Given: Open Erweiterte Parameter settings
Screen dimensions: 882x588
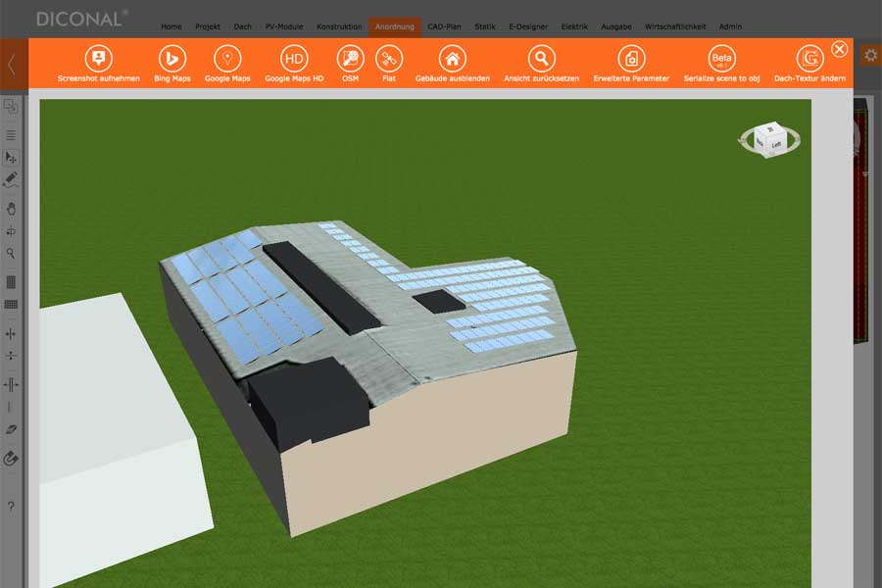Looking at the screenshot, I should (631, 58).
